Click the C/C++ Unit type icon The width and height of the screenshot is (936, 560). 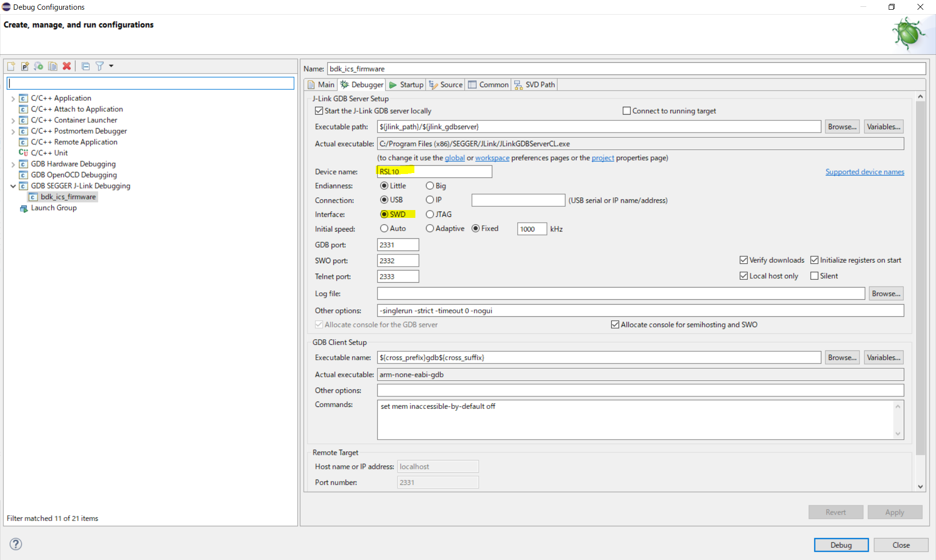click(23, 153)
